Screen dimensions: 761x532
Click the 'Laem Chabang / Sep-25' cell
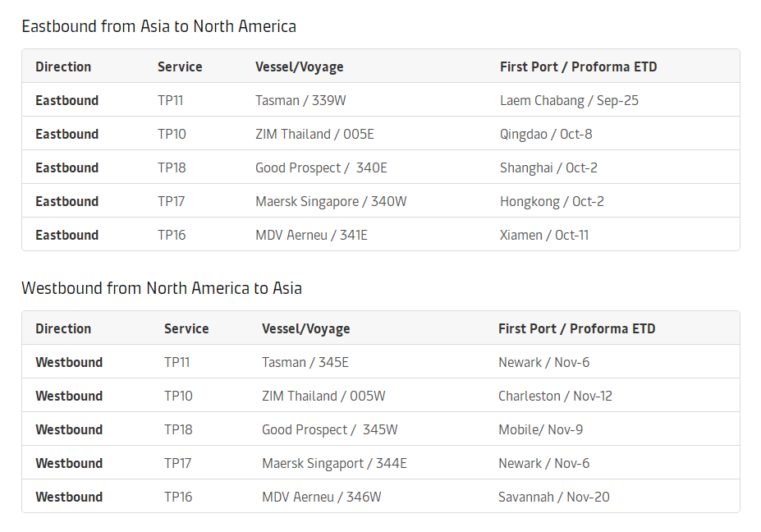coord(569,100)
